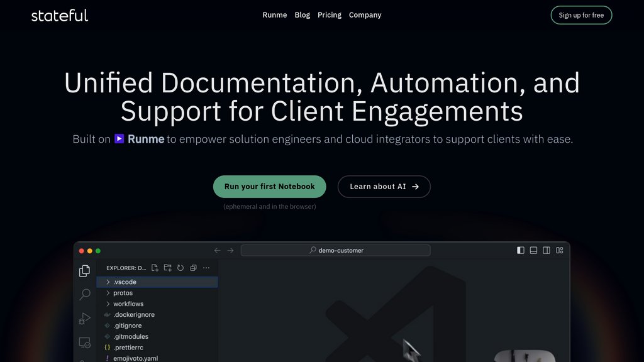Toggle the primary side bar layout icon

pos(521,250)
